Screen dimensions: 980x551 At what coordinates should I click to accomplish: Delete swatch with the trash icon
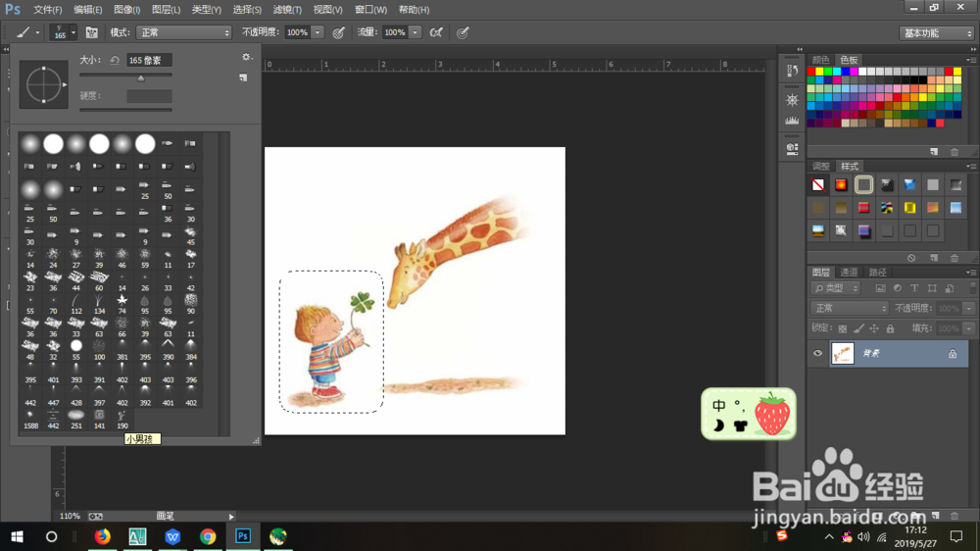coord(955,152)
